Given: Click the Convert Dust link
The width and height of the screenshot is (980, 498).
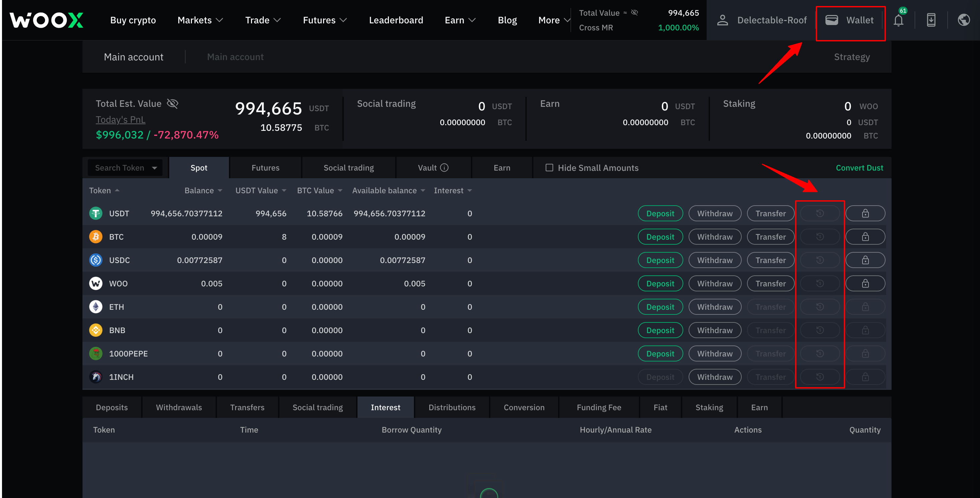Looking at the screenshot, I should point(860,168).
